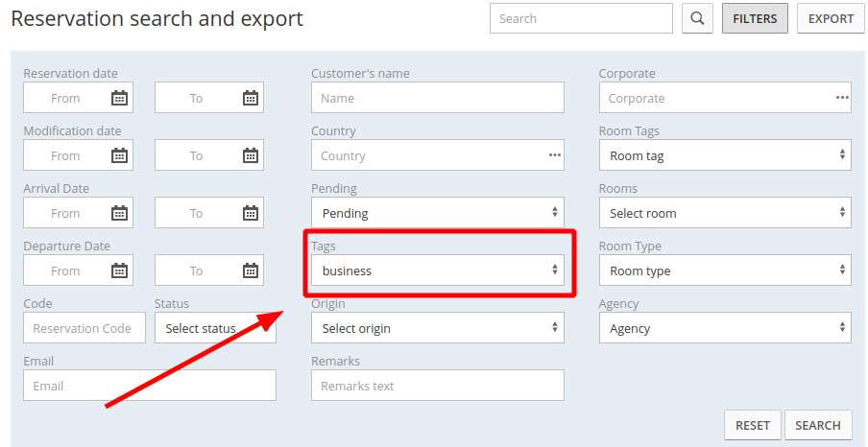Click the EXPORT button
868x447 pixels.
coord(831,19)
